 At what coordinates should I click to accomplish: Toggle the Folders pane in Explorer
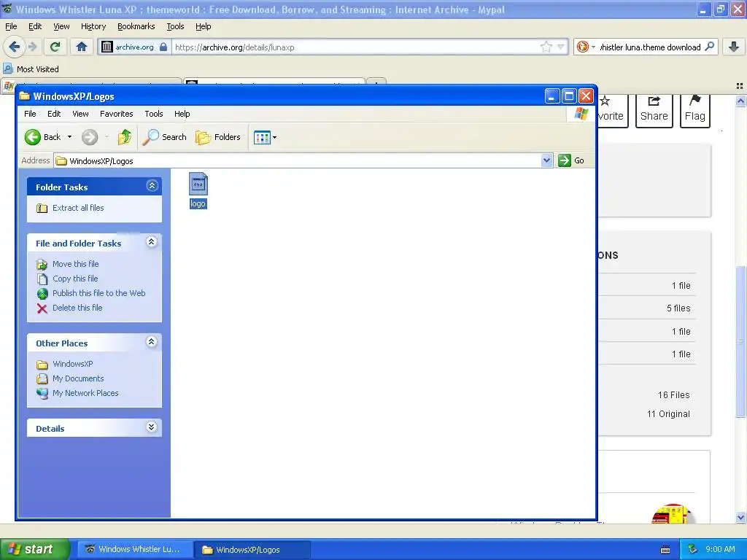tap(218, 137)
